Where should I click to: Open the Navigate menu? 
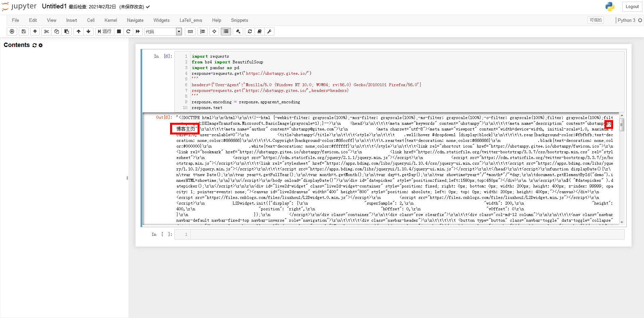pos(135,20)
